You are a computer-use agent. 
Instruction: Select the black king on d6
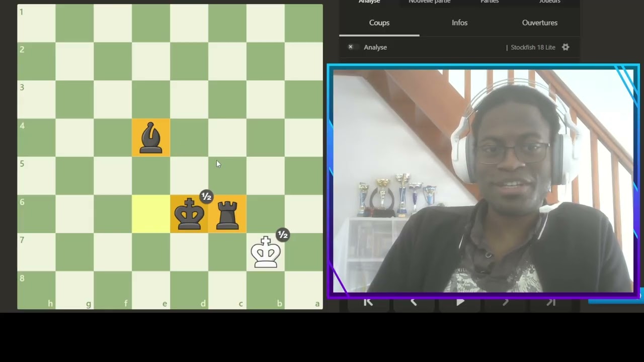click(x=189, y=214)
